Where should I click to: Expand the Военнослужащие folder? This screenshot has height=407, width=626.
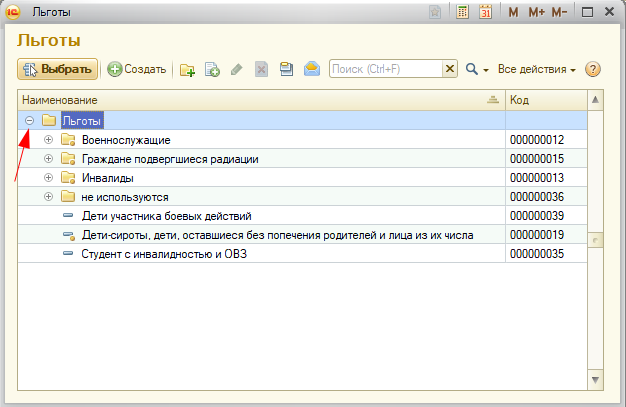(48, 140)
